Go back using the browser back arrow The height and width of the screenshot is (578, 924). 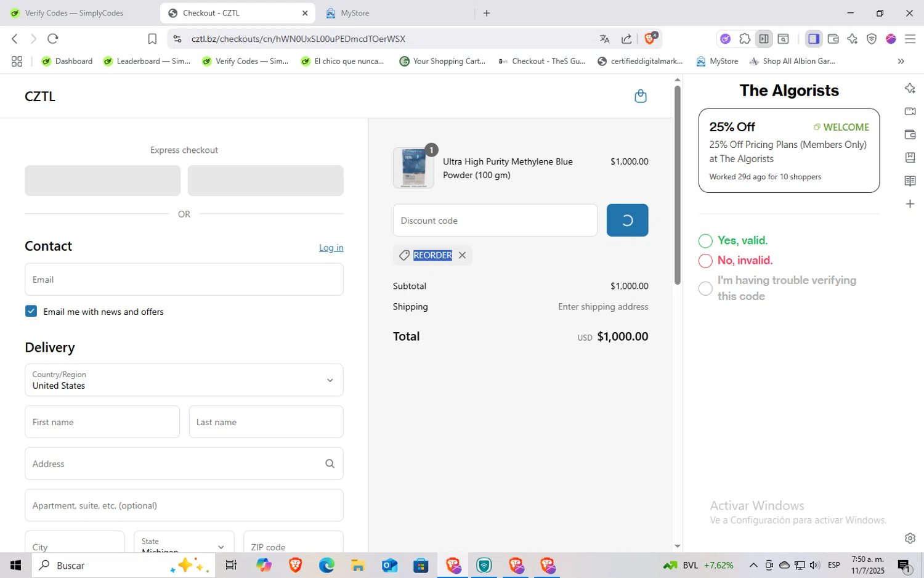15,39
